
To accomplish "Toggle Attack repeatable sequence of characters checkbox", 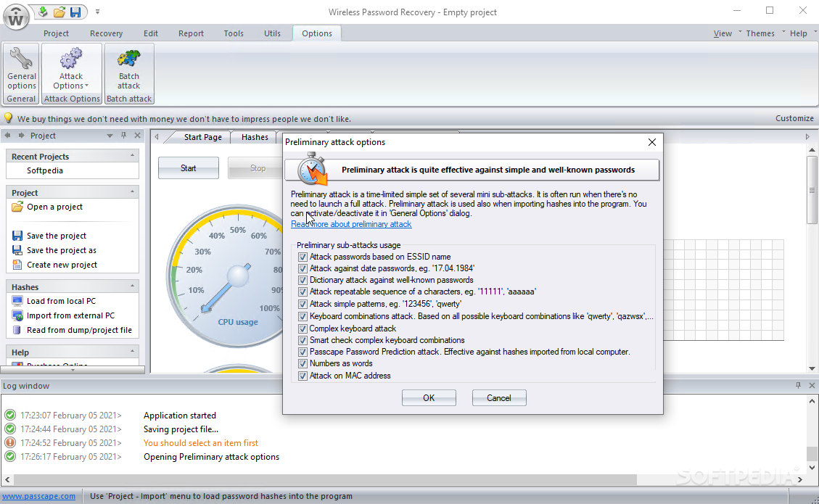I will [303, 292].
